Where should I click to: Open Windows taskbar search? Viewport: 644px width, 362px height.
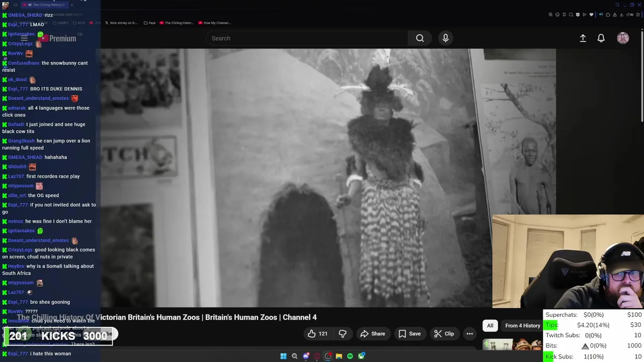pos(295,356)
